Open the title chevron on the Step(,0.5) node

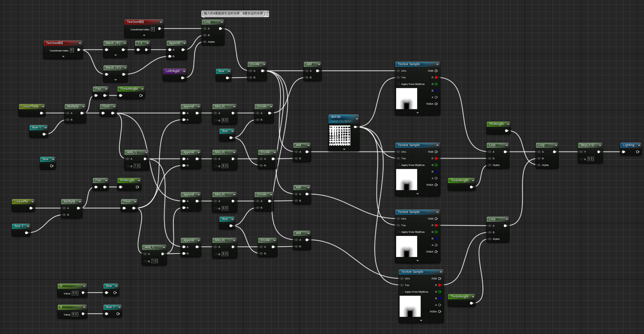coord(599,145)
